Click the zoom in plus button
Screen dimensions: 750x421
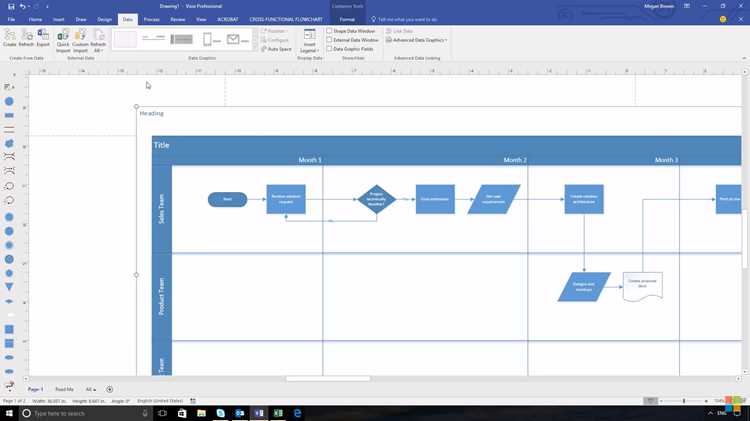(706, 401)
